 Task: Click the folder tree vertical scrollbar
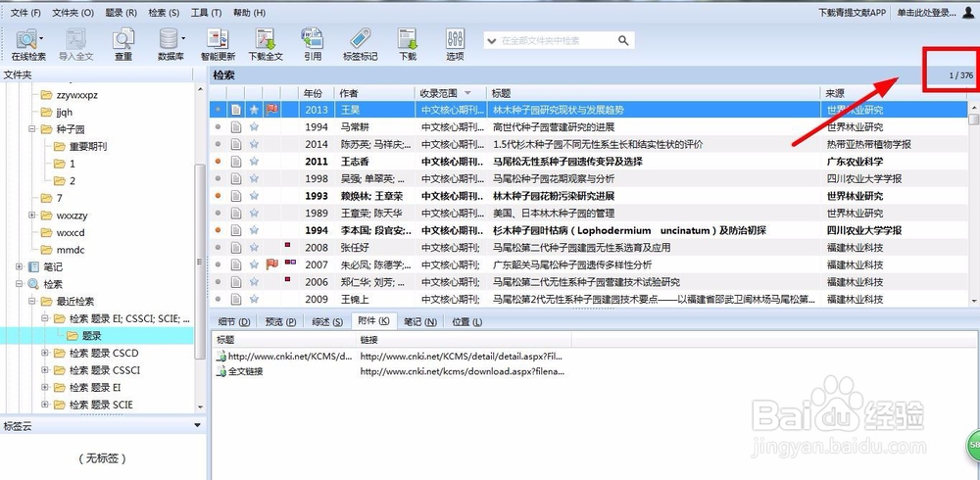click(x=200, y=262)
